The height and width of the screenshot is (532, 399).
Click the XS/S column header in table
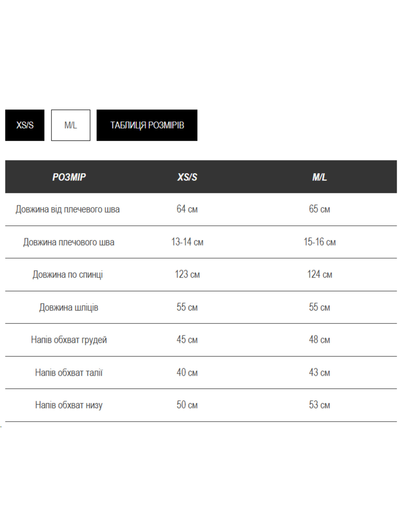coord(187,177)
